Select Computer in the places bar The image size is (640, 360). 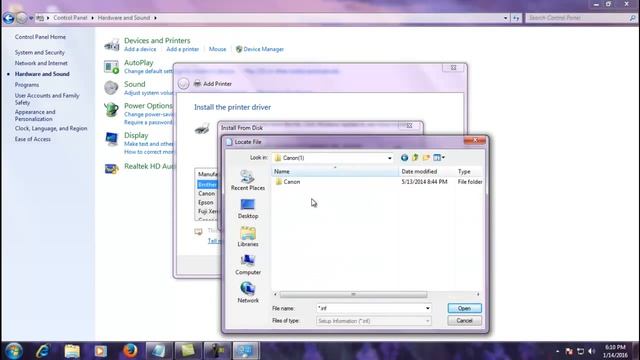(248, 264)
